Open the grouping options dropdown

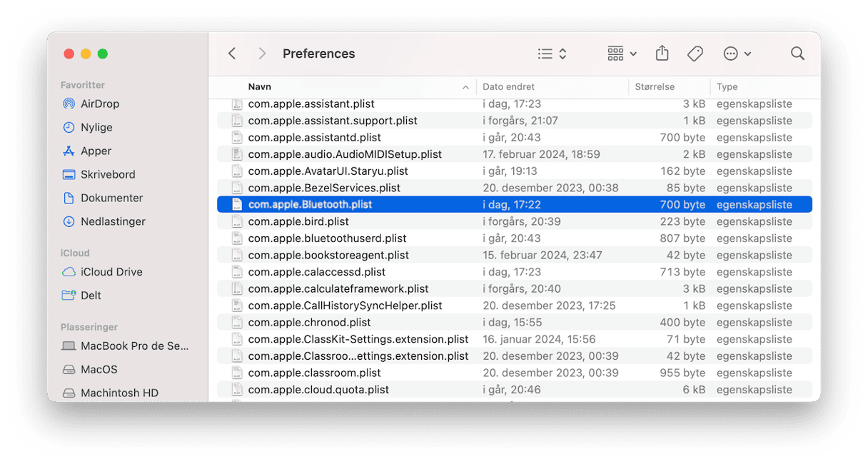click(622, 54)
